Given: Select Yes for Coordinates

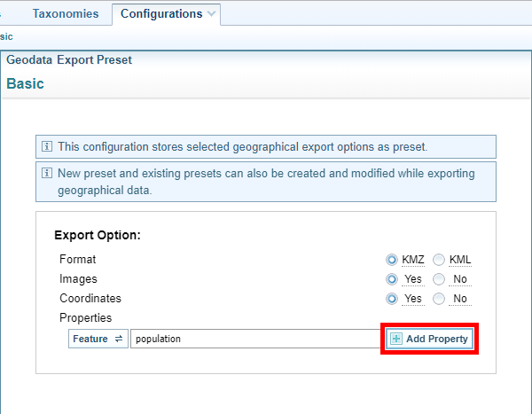Looking at the screenshot, I should point(392,299).
